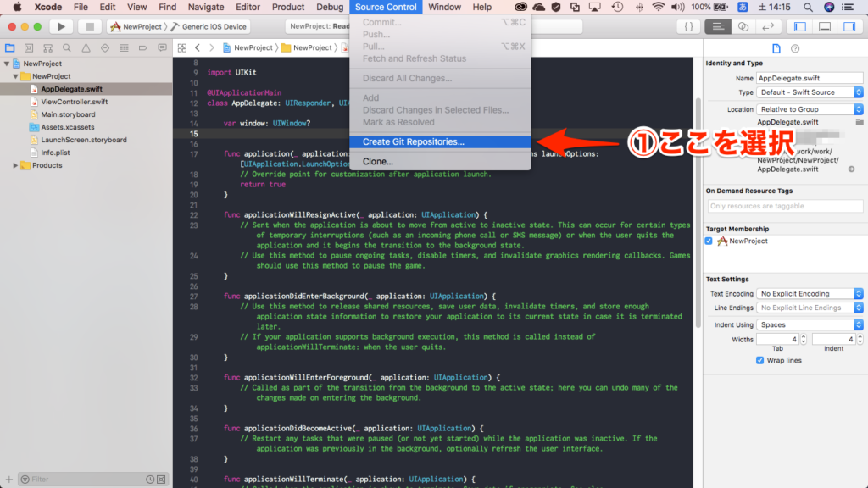This screenshot has height=488, width=868.
Task: Enable Wrap lines in Text Settings
Action: 759,361
